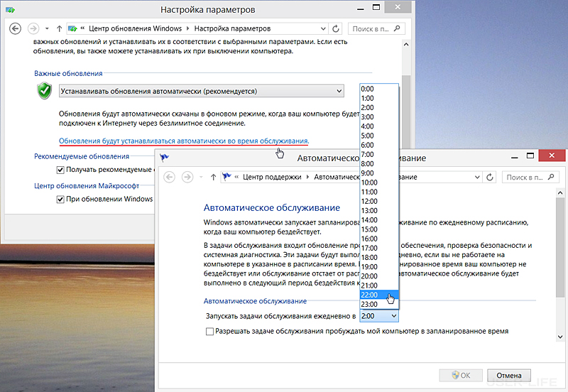Select 22:00 in the time list
The width and height of the screenshot is (568, 392).
(379, 295)
